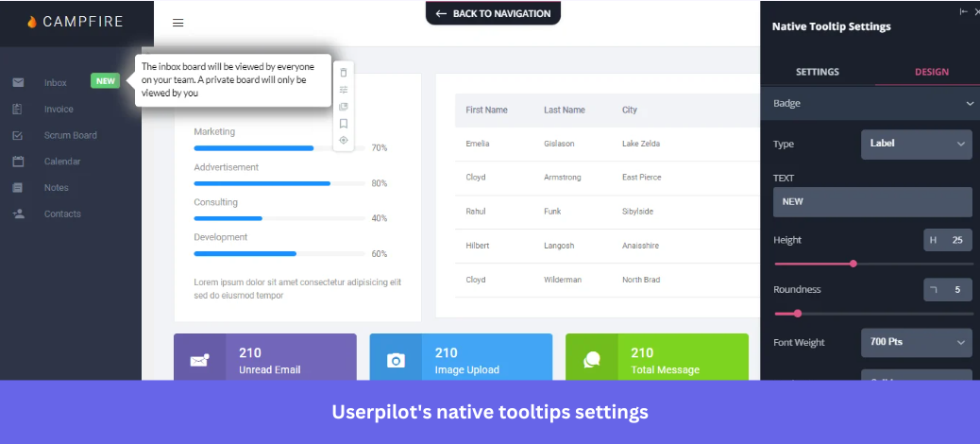Click the East Pierce table cell
This screenshot has height=444, width=980.
641,178
